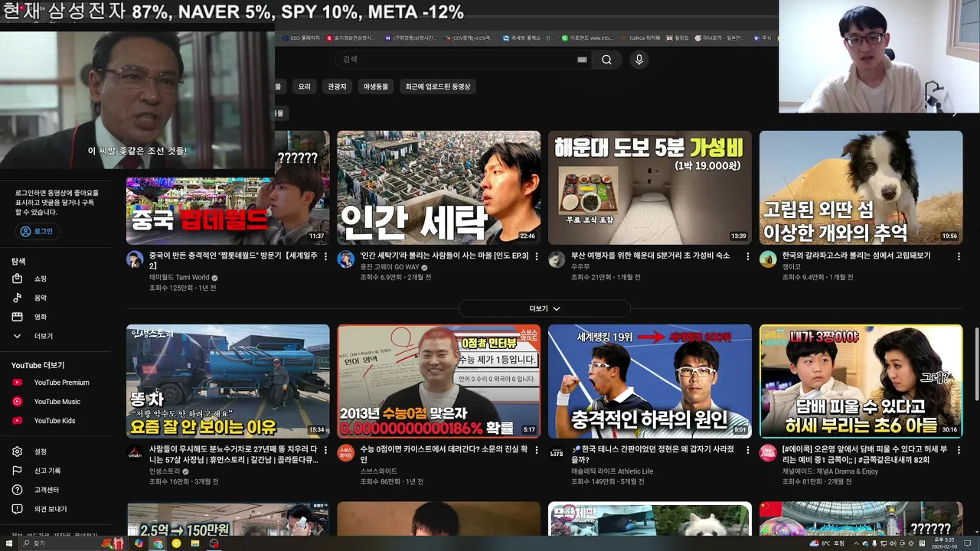Open the 필링업 bookmark
This screenshot has height=551, width=980.
[x=677, y=37]
